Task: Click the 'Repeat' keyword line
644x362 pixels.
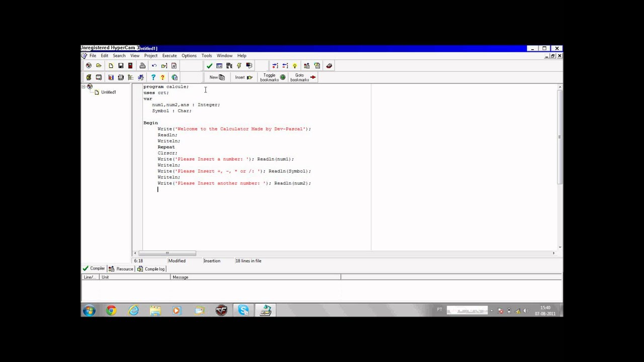Action: 166,147
